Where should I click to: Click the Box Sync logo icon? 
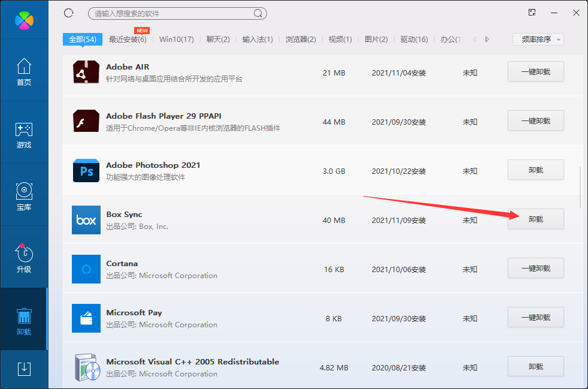[86, 219]
